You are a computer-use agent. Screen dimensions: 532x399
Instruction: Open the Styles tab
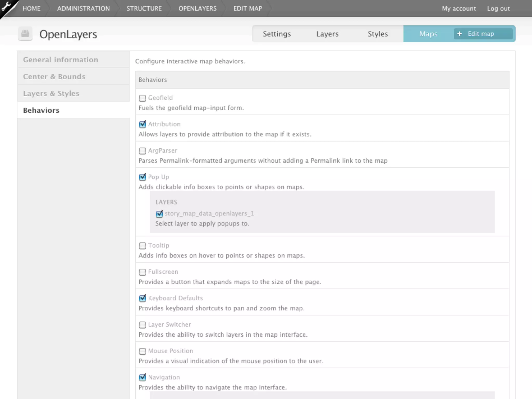377,34
